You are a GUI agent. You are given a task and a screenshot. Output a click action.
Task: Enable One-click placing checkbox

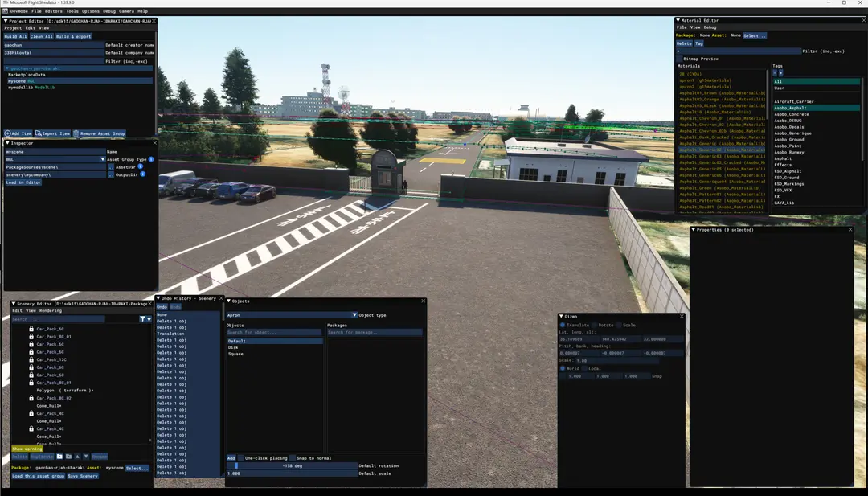[x=241, y=457]
